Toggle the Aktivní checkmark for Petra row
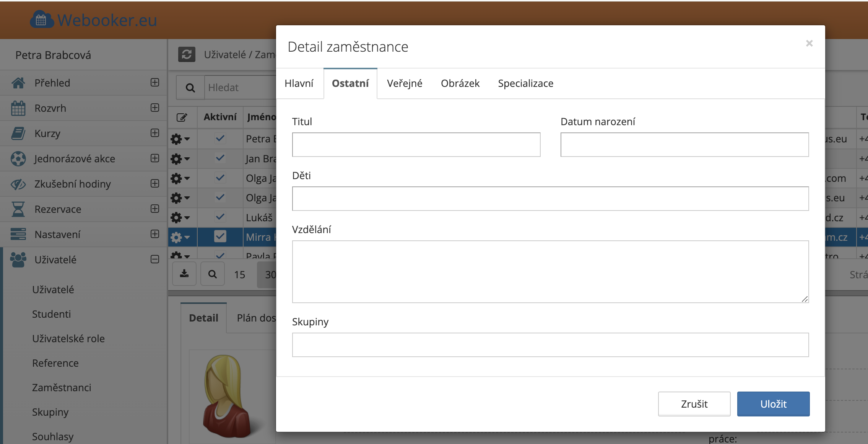 220,138
